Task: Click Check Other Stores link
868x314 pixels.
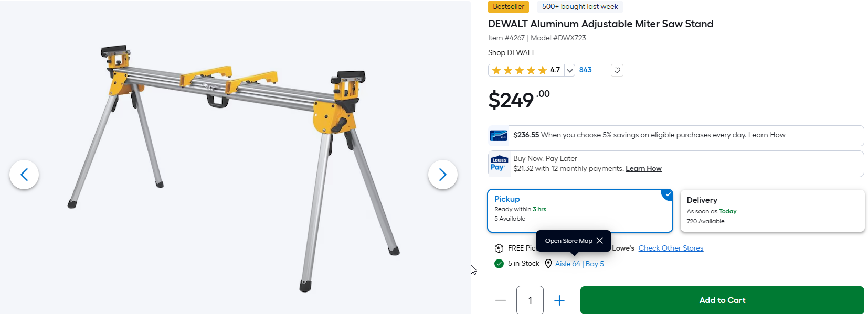Action: 671,248
